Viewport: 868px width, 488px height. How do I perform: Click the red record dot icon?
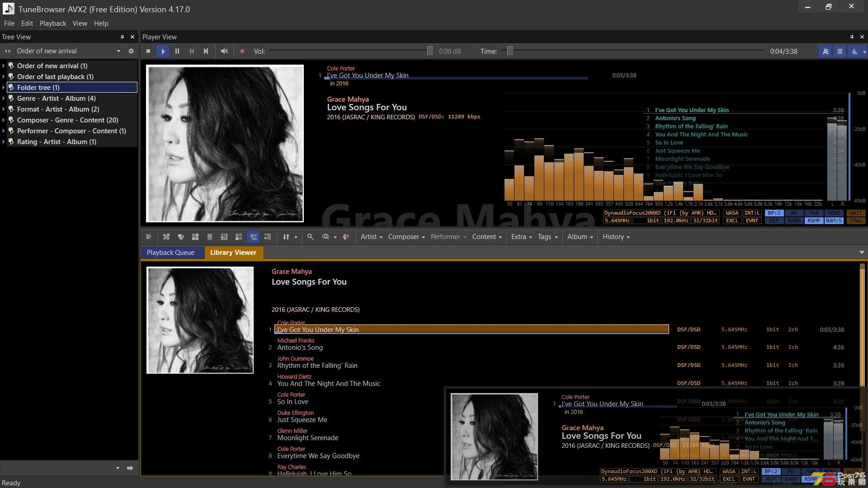coord(242,51)
